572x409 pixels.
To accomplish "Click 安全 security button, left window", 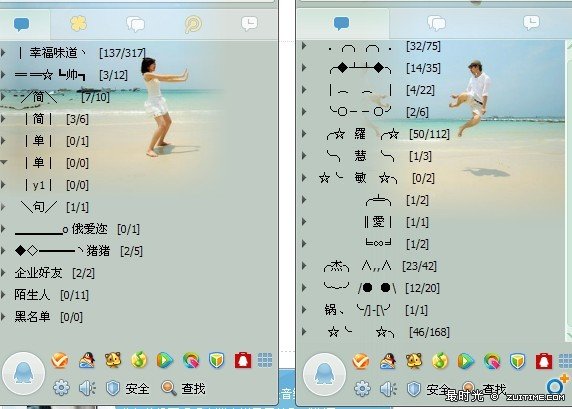I will 127,388.
